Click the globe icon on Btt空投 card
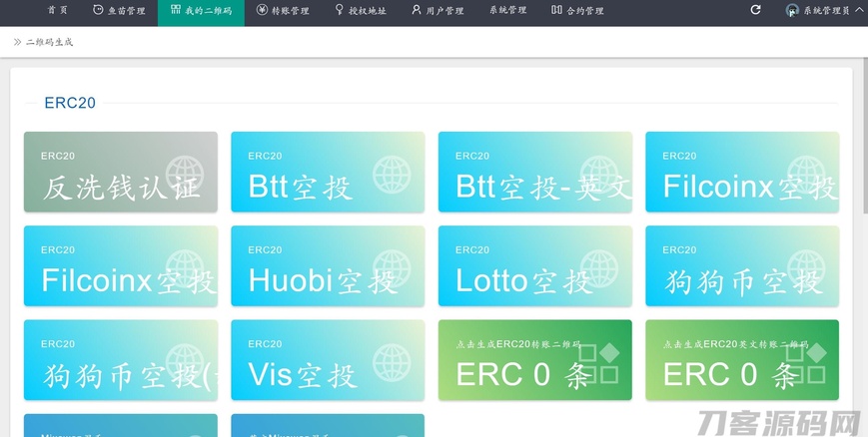 click(x=392, y=175)
